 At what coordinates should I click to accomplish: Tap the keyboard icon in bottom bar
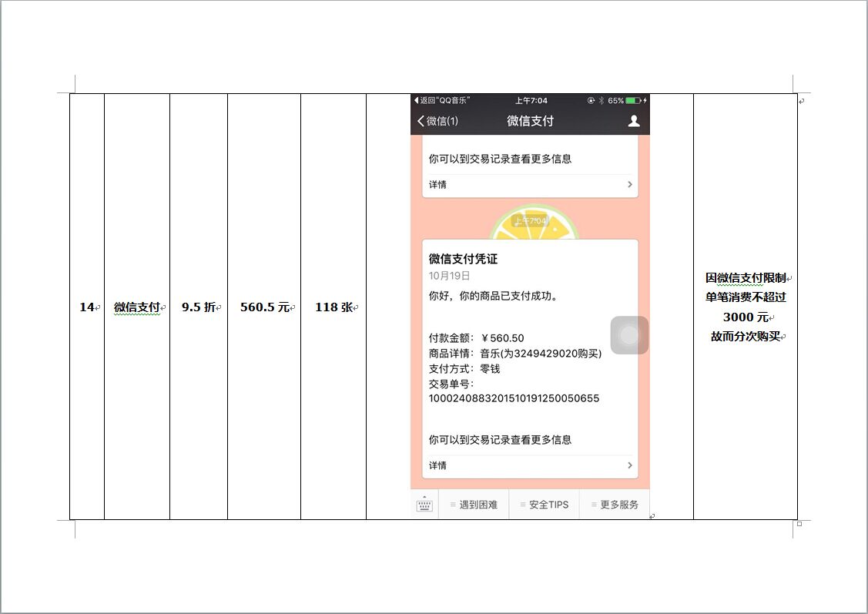424,505
